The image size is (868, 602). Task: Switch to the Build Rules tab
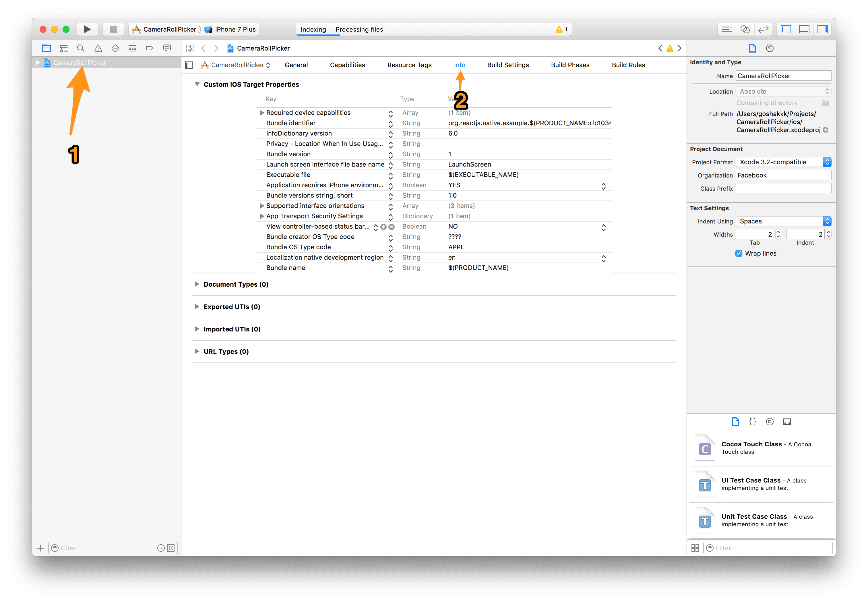pos(628,65)
